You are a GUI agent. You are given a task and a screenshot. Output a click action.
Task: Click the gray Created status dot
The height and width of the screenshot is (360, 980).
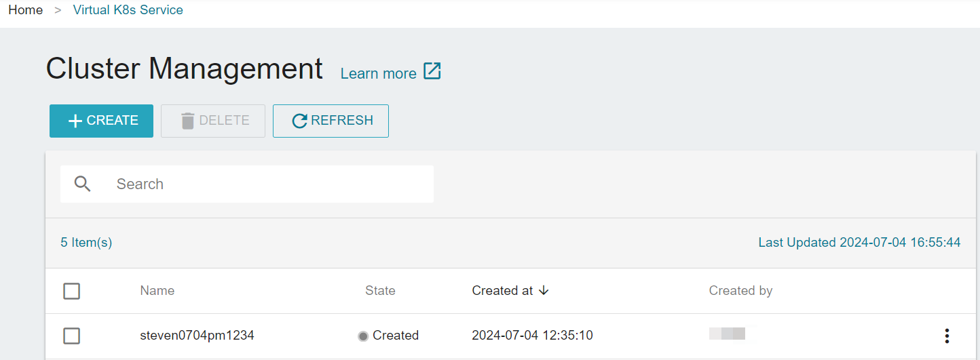point(363,336)
